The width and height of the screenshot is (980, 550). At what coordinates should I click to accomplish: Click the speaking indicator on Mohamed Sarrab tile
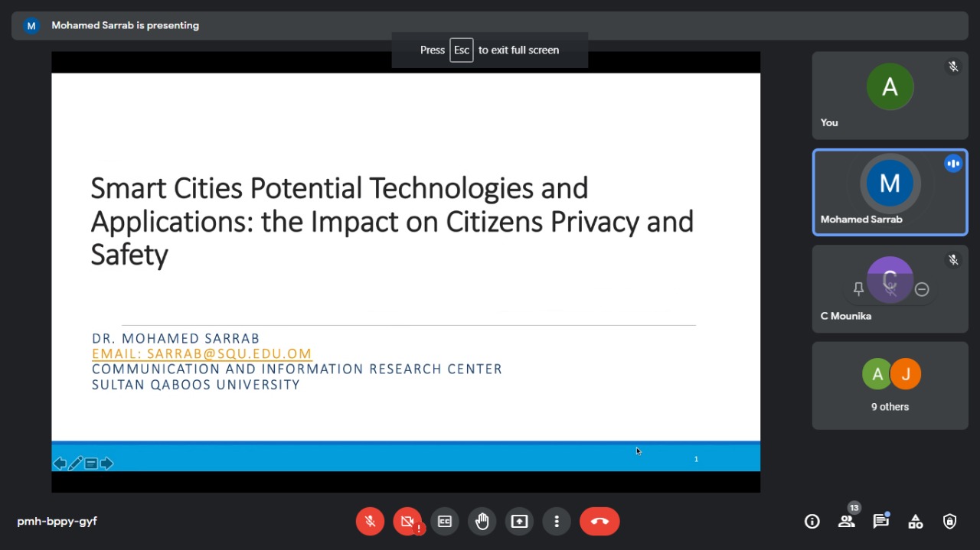tap(953, 164)
